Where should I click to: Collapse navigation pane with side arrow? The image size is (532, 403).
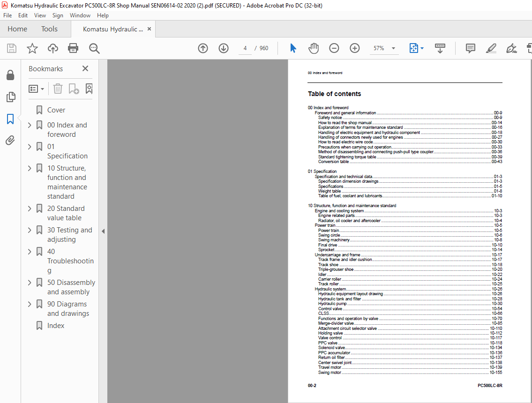pos(103,231)
